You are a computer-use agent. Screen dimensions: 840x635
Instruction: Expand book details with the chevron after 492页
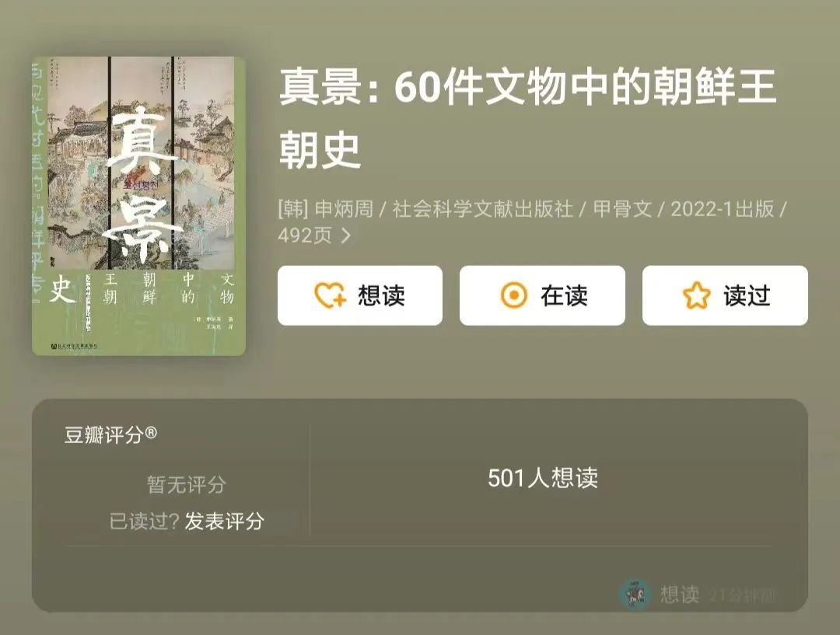[346, 236]
